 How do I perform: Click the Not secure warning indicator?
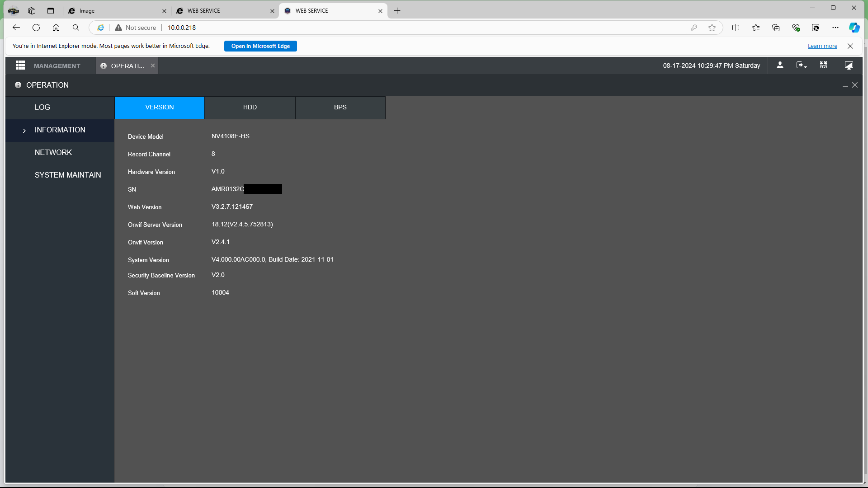(135, 28)
